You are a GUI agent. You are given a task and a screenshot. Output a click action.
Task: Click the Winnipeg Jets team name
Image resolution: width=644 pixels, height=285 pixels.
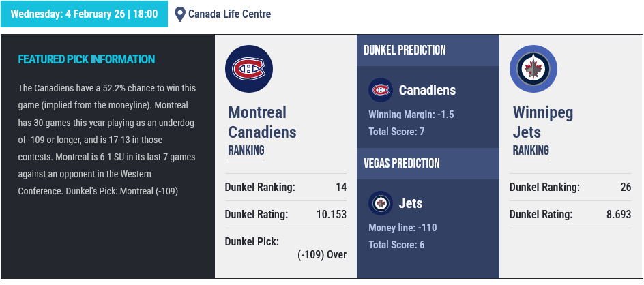[543, 122]
